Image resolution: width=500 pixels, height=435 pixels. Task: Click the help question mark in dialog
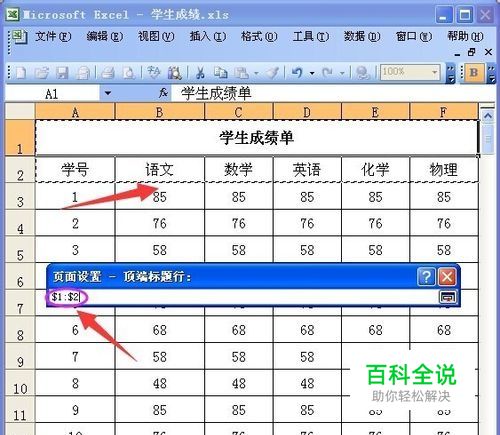point(426,277)
